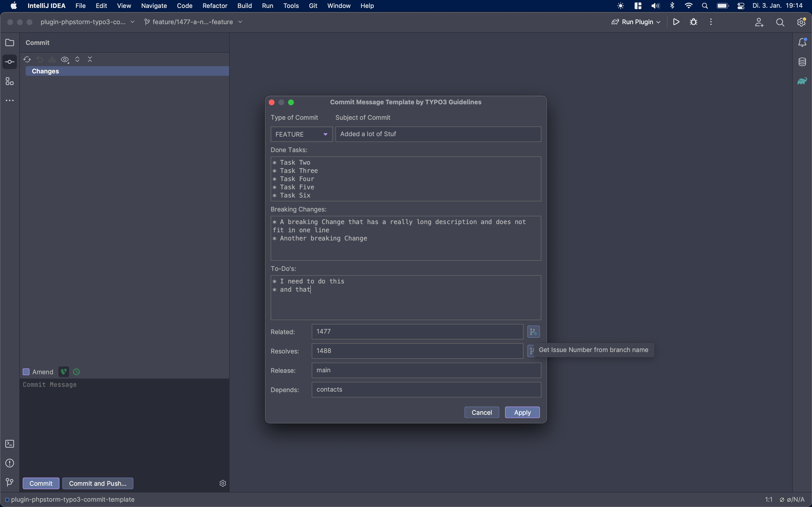The width and height of the screenshot is (812, 507).
Task: Click the refresh changes icon
Action: (x=27, y=59)
